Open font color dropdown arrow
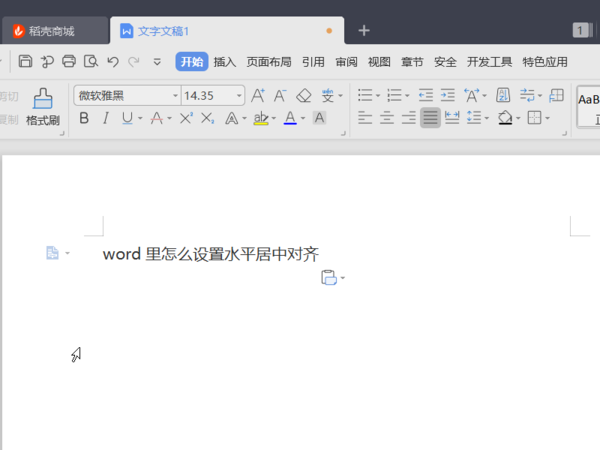 [303, 118]
